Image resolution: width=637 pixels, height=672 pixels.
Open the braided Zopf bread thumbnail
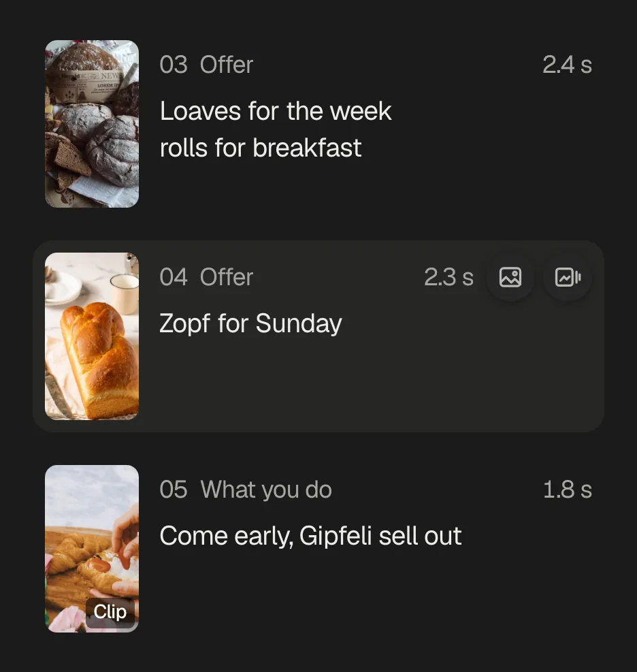click(x=92, y=336)
